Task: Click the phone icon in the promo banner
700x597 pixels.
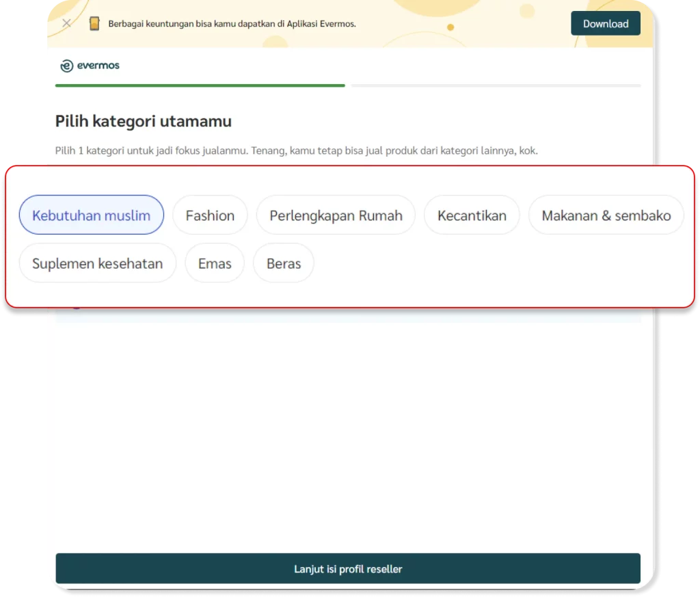Action: [94, 23]
